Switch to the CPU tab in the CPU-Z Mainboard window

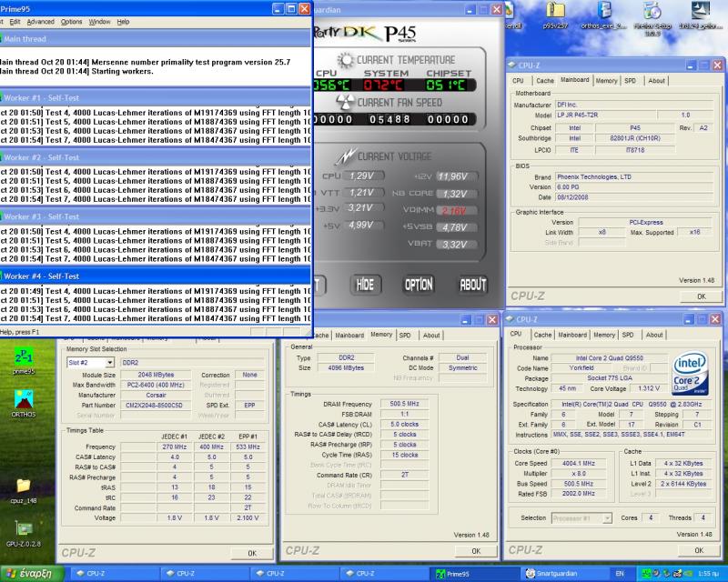(x=518, y=81)
